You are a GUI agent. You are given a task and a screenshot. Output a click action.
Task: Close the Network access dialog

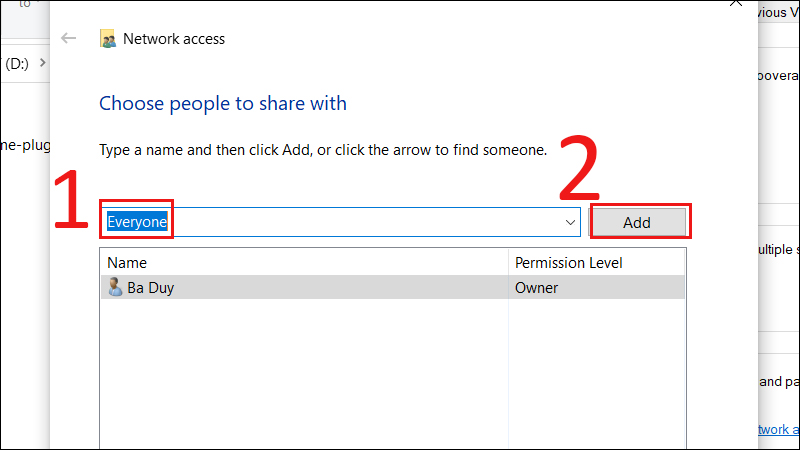(737, 5)
